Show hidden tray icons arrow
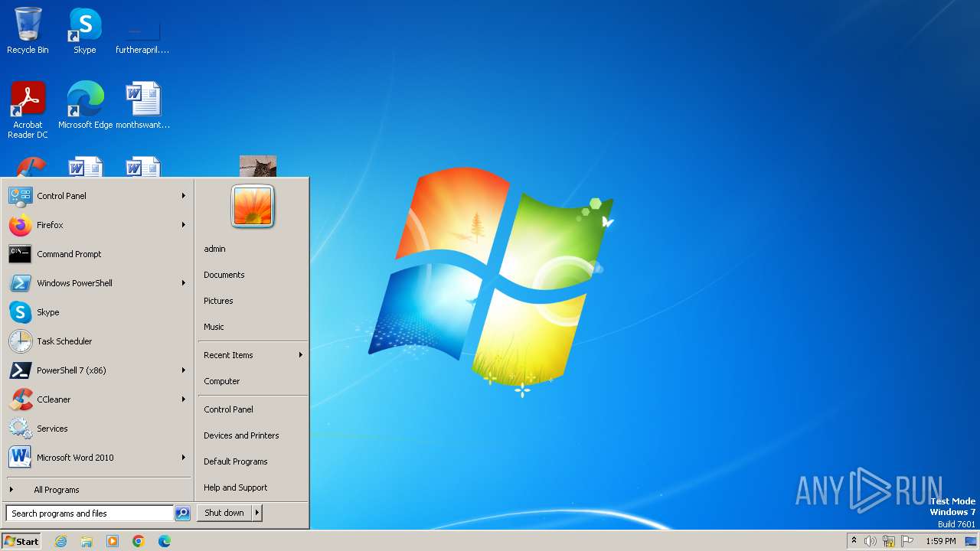Image resolution: width=980 pixels, height=551 pixels. click(854, 540)
